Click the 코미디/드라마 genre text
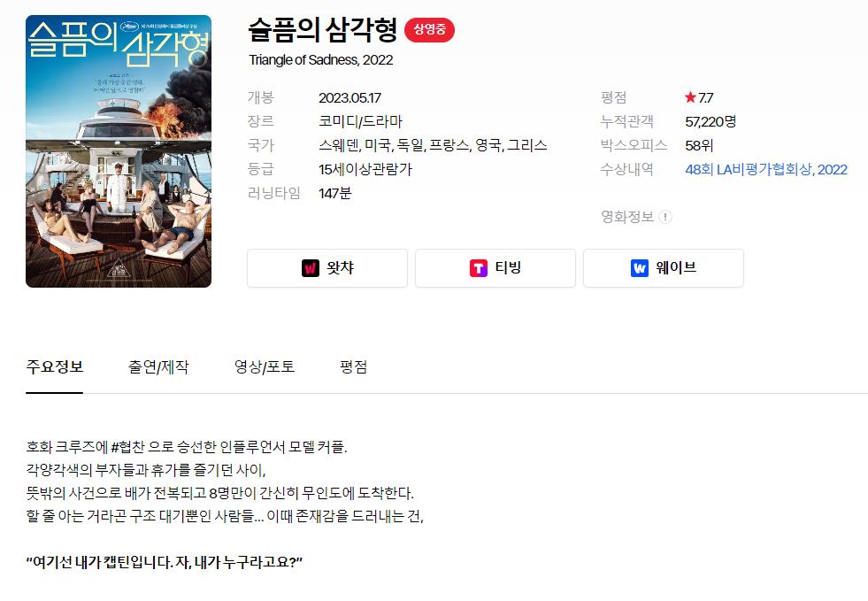 (360, 122)
